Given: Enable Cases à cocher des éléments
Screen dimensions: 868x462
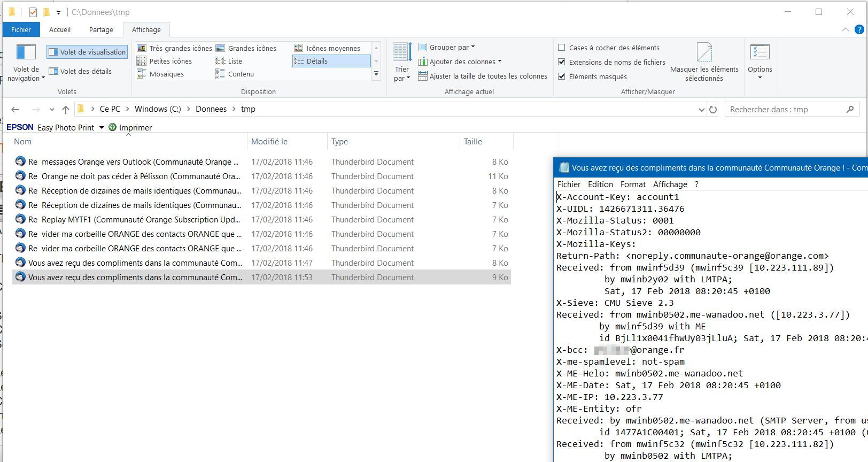Looking at the screenshot, I should click(x=562, y=48).
